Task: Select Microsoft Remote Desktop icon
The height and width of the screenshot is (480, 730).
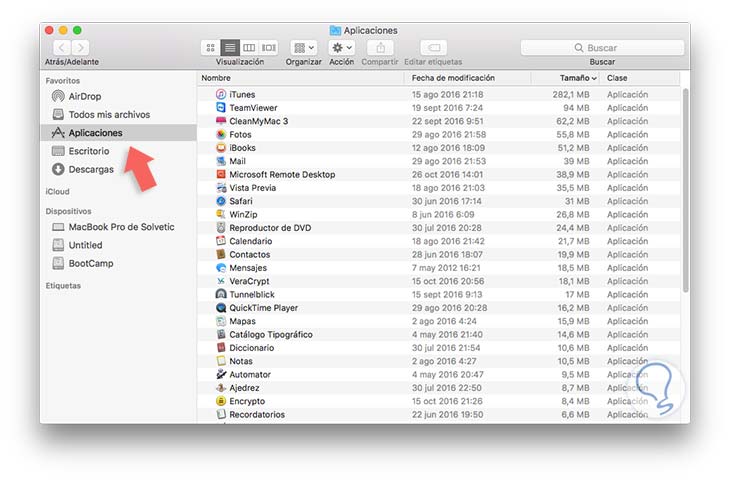Action: (221, 175)
